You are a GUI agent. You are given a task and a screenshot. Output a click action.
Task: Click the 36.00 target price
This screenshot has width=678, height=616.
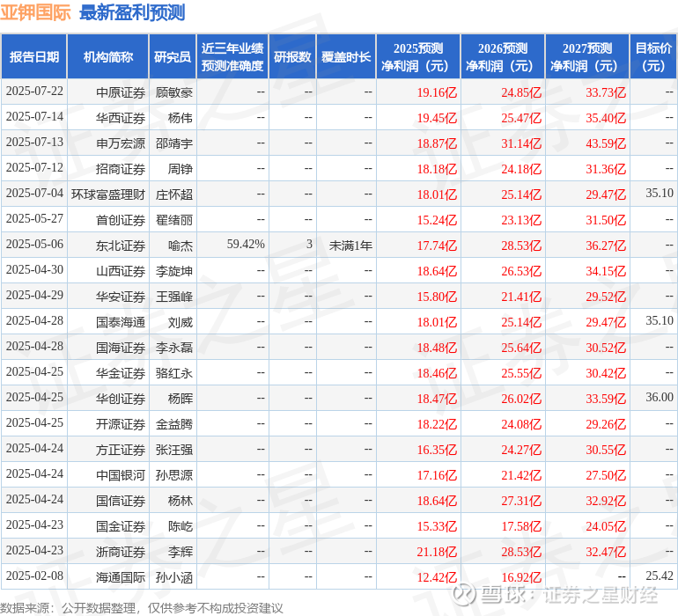[x=660, y=397]
